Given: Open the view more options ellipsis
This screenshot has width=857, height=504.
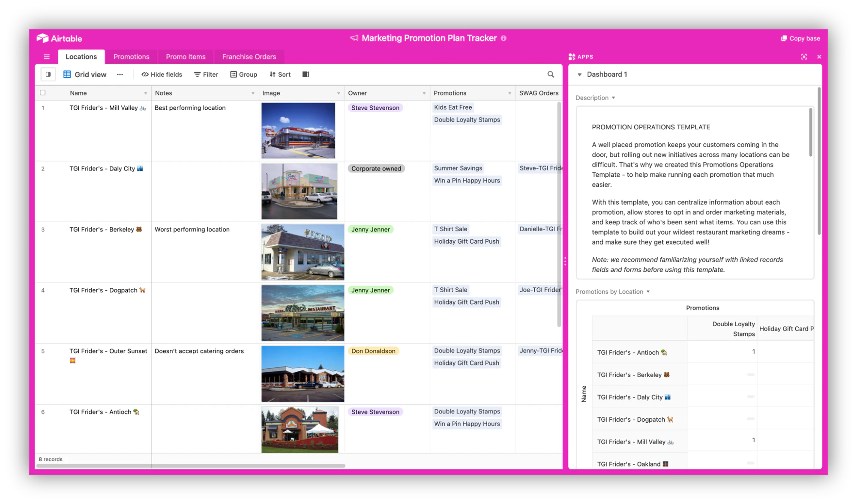Looking at the screenshot, I should click(120, 74).
